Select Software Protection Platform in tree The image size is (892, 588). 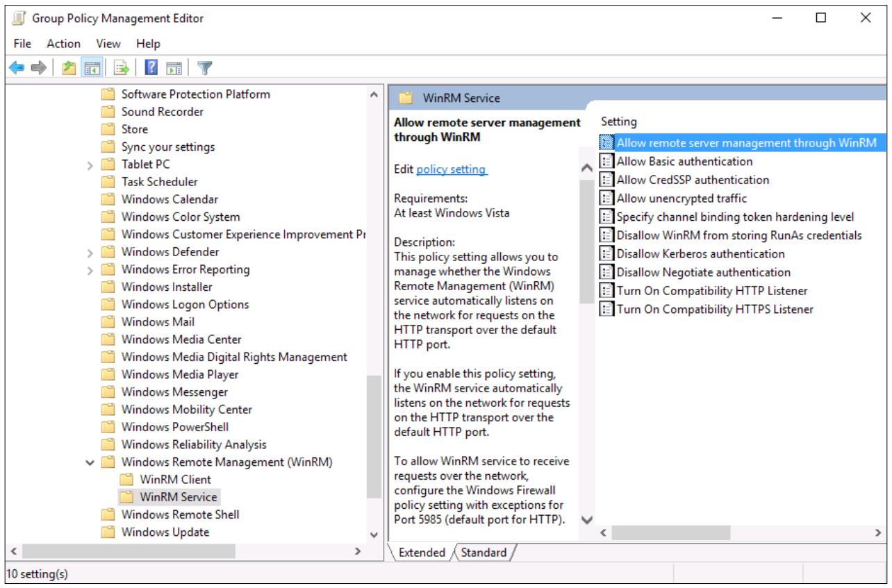coord(196,94)
